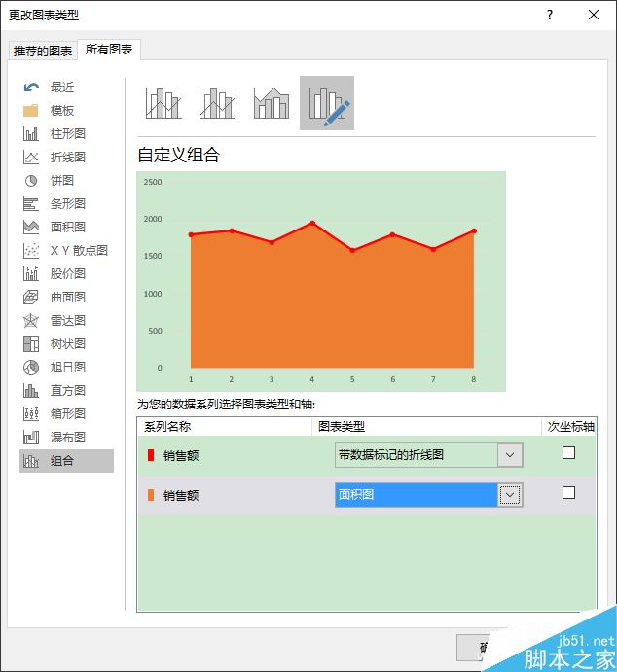Click the orange series color swatch
617x672 pixels.
151,495
